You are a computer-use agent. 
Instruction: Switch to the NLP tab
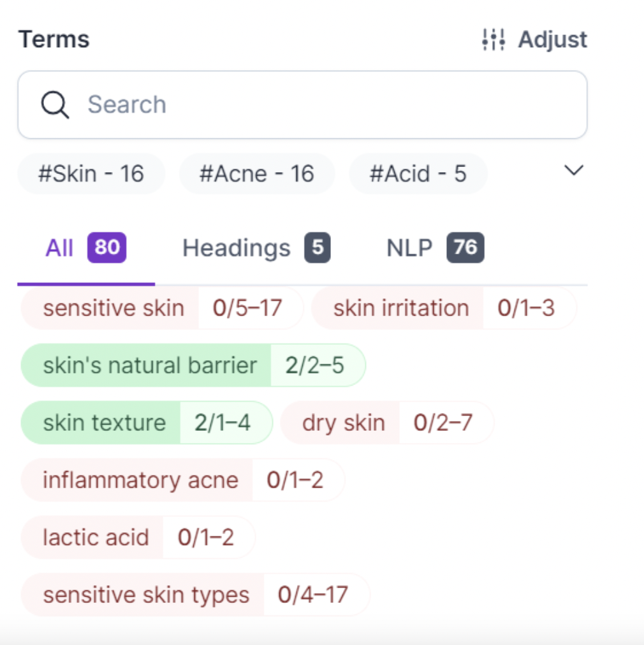[409, 248]
